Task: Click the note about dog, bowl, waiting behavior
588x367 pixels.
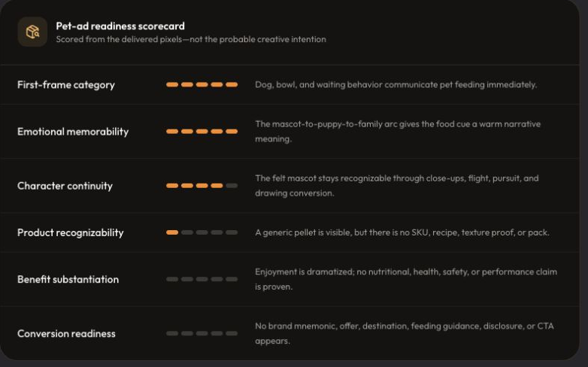Action: click(x=396, y=85)
